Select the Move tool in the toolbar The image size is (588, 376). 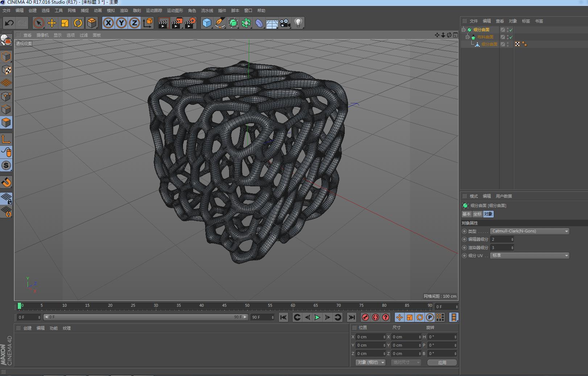click(x=52, y=23)
